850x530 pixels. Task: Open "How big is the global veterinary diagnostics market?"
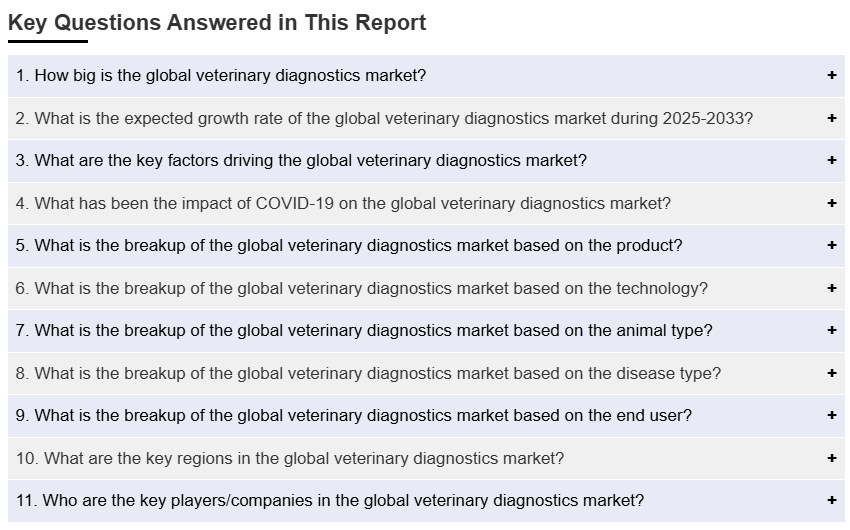tap(221, 76)
